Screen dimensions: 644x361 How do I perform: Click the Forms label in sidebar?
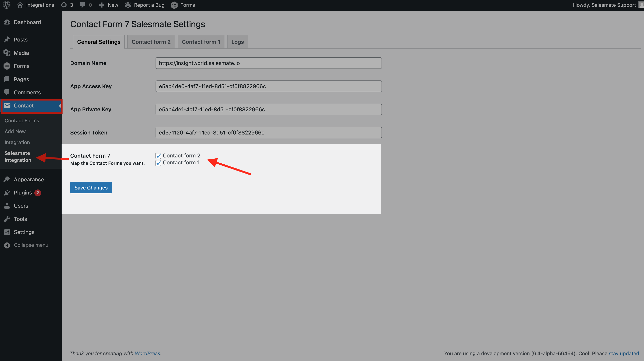21,66
